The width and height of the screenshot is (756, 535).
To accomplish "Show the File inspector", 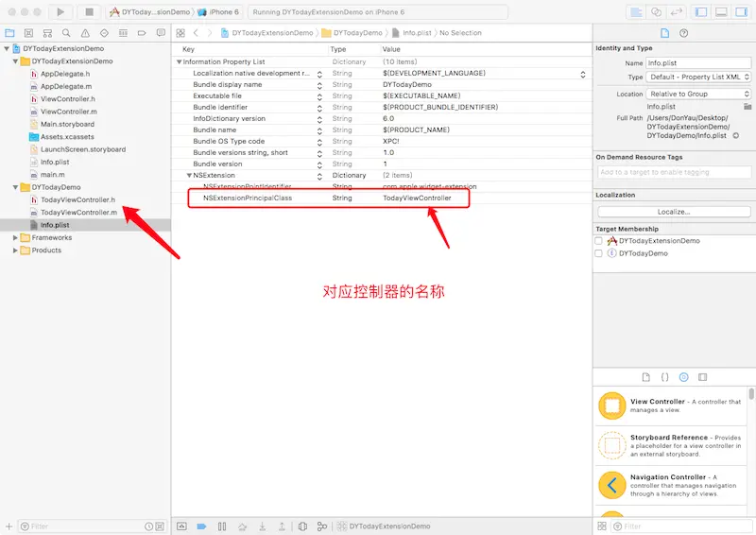I will [x=665, y=33].
